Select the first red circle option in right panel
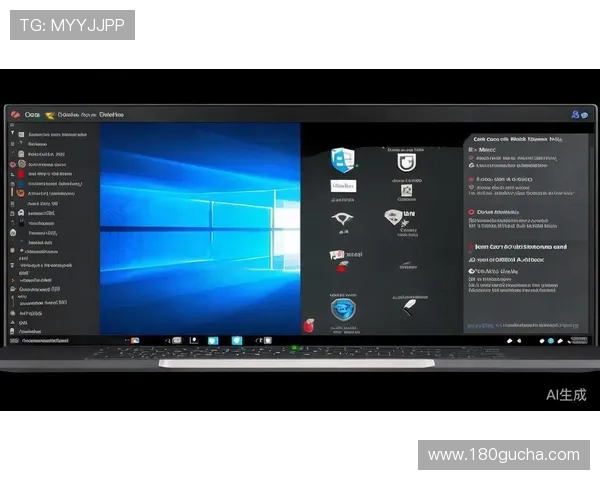600x480 pixels. pos(472,177)
